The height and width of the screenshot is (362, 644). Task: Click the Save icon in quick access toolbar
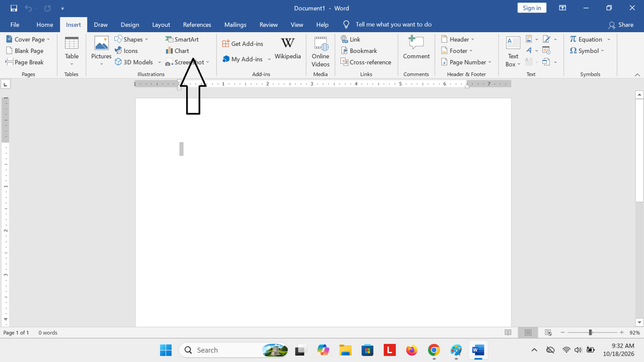click(x=14, y=8)
